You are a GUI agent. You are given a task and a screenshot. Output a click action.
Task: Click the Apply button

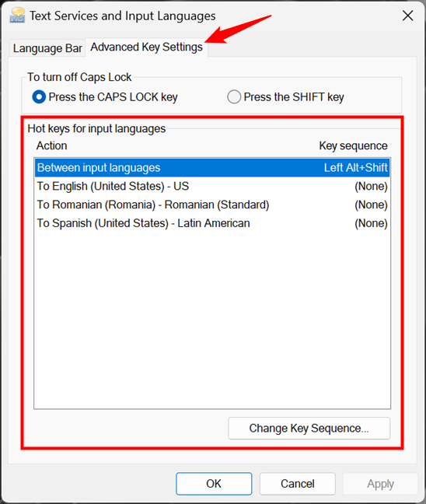[380, 484]
